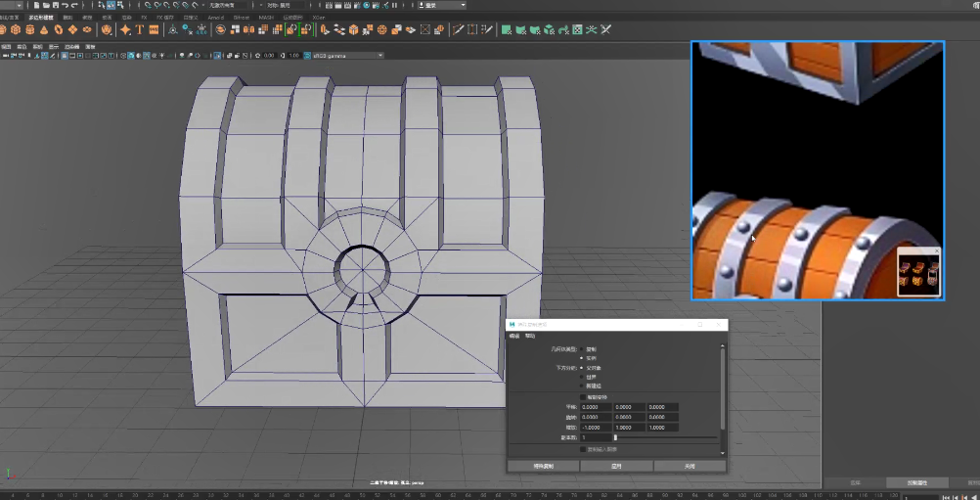Click the 特殊复制 (Duplicate Special) button
Screen dimensions: 980x500
pyautogui.click(x=542, y=466)
